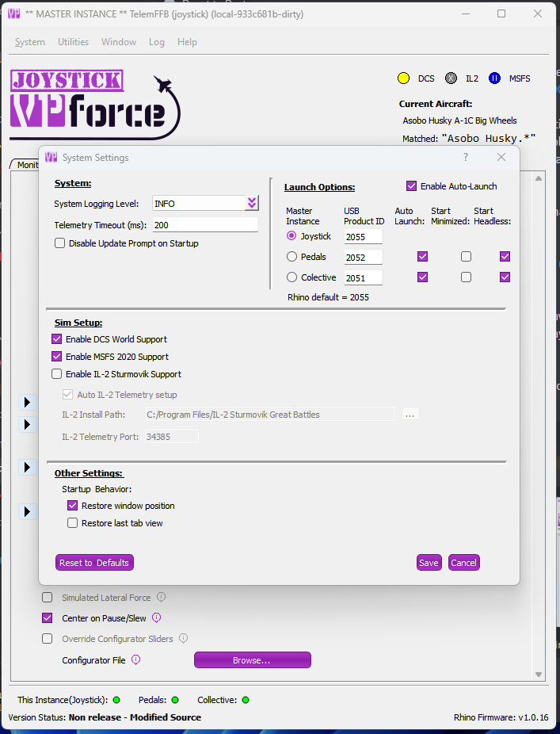Click the VPforce Joystick logo
Image resolution: width=560 pixels, height=734 pixels.
(x=95, y=105)
